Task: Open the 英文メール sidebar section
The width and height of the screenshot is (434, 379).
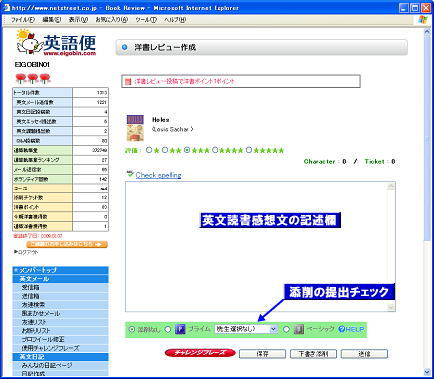Action: coord(60,279)
